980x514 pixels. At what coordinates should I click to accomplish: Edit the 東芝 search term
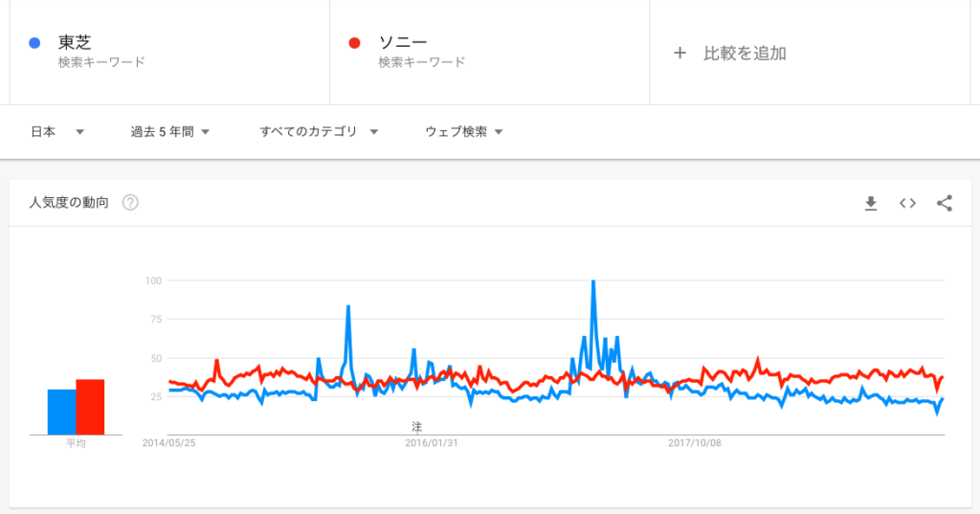pos(75,43)
